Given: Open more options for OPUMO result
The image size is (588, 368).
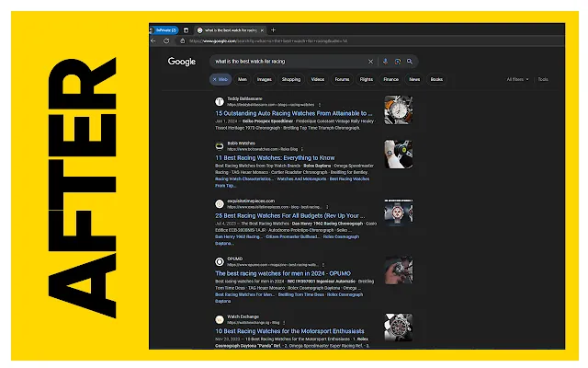Looking at the screenshot, I should click(x=322, y=265).
